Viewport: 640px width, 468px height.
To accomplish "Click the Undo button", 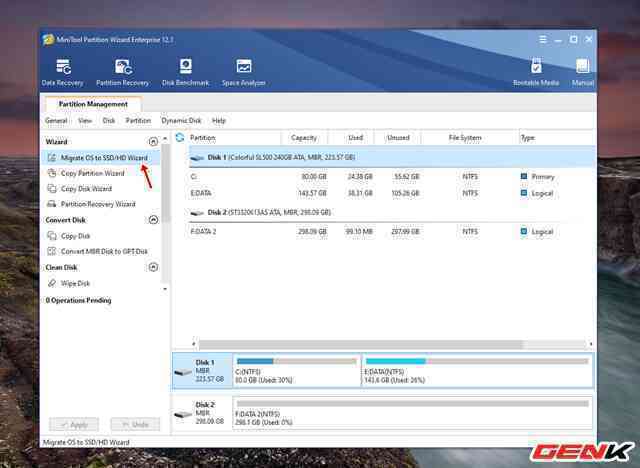I will [135, 424].
